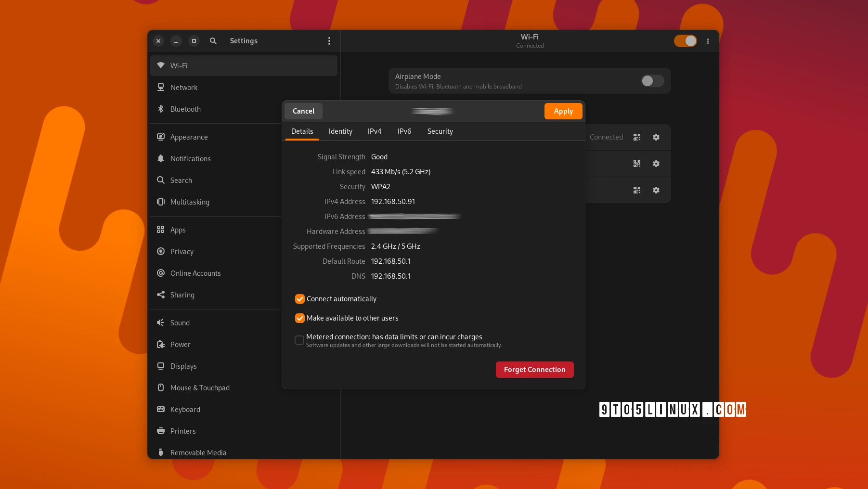The width and height of the screenshot is (868, 489).
Task: Open Notifications settings from the sidebar
Action: [190, 158]
